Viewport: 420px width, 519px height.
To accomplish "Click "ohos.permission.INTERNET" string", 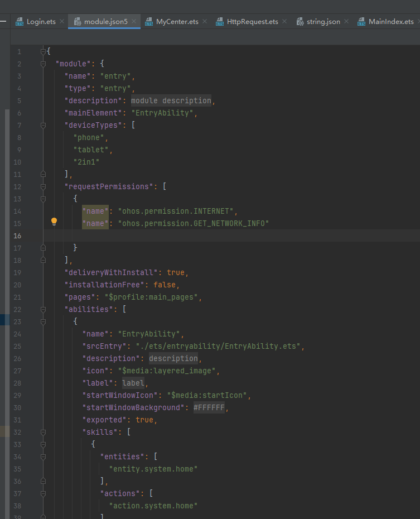I will (176, 211).
